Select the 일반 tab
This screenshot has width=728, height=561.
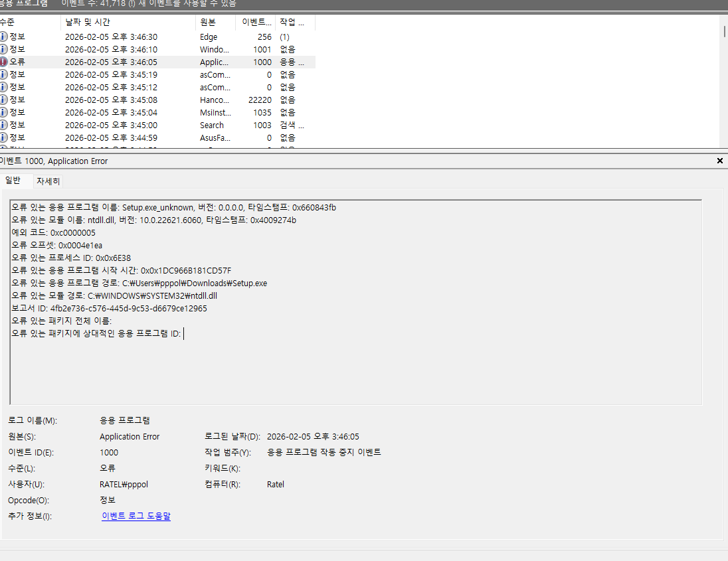tap(13, 181)
